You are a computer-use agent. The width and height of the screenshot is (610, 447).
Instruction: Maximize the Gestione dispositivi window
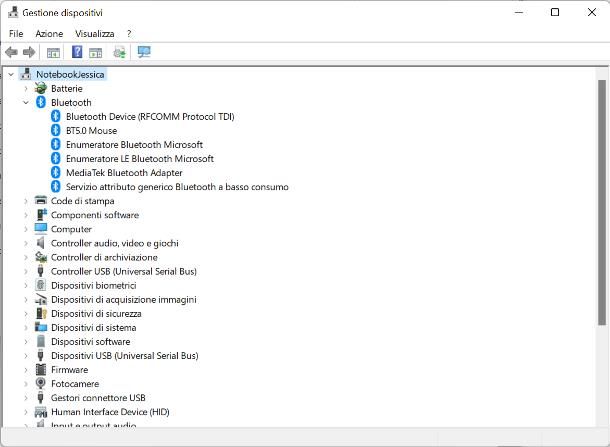coord(555,12)
